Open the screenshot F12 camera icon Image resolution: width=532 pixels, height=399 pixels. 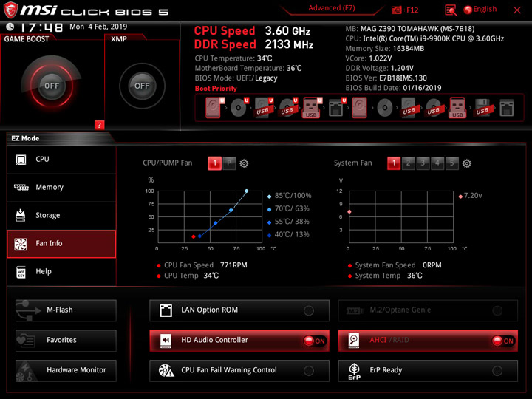[397, 10]
